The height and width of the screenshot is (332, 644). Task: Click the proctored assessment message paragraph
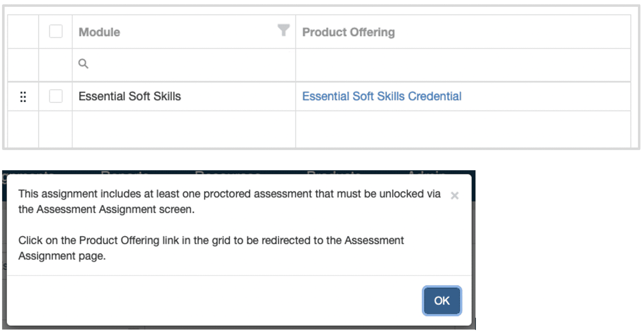(229, 202)
